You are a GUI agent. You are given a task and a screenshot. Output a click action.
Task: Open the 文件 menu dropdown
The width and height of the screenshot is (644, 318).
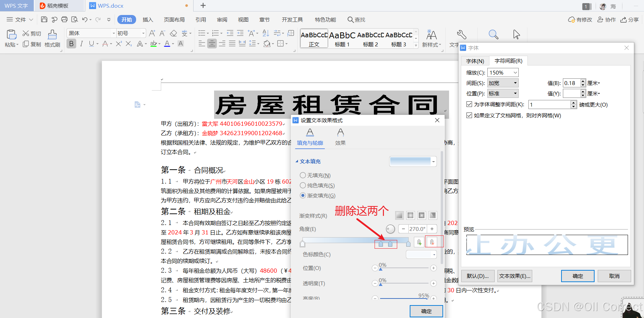point(20,20)
